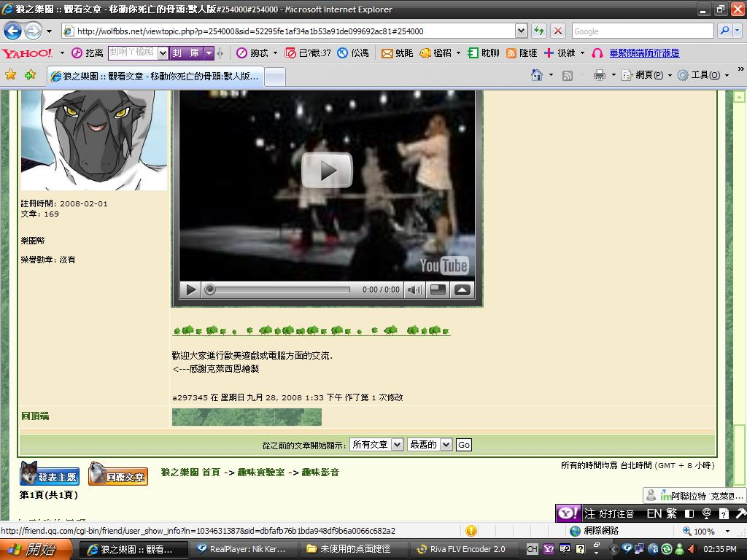747x560 pixels.
Task: Stop page loading with the red X icon
Action: (x=558, y=31)
